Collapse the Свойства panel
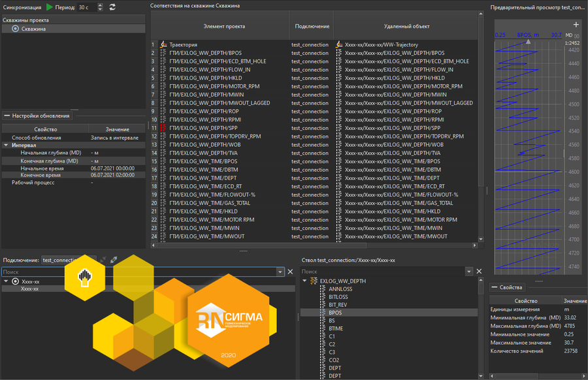 495,288
